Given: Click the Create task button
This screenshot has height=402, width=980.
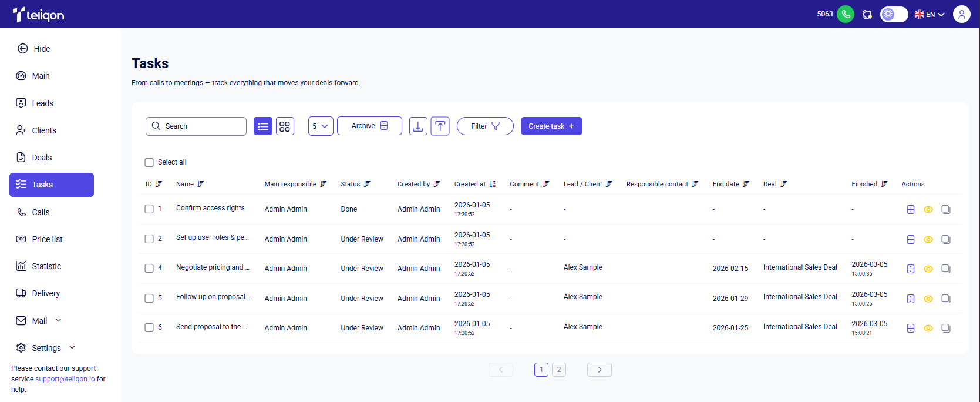Looking at the screenshot, I should [551, 126].
